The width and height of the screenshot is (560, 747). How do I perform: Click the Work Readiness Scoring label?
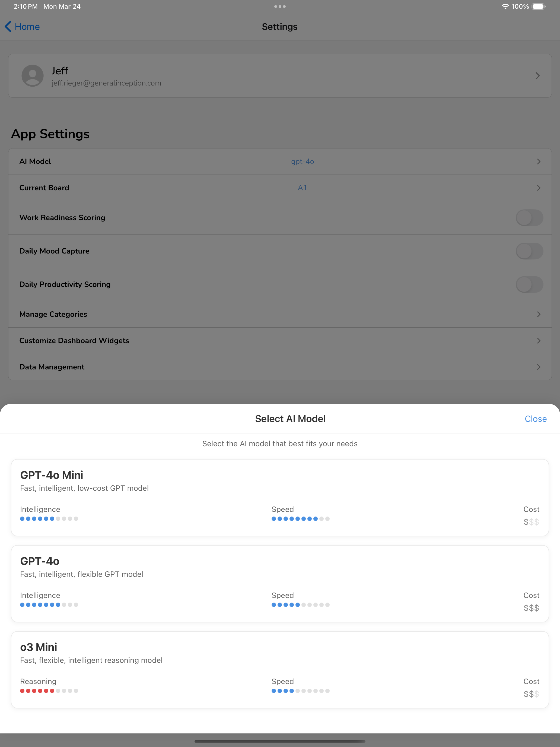pyautogui.click(x=62, y=218)
